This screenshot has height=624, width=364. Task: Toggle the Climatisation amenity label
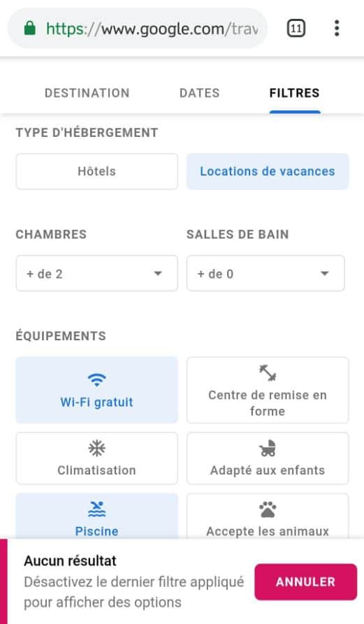pyautogui.click(x=96, y=470)
